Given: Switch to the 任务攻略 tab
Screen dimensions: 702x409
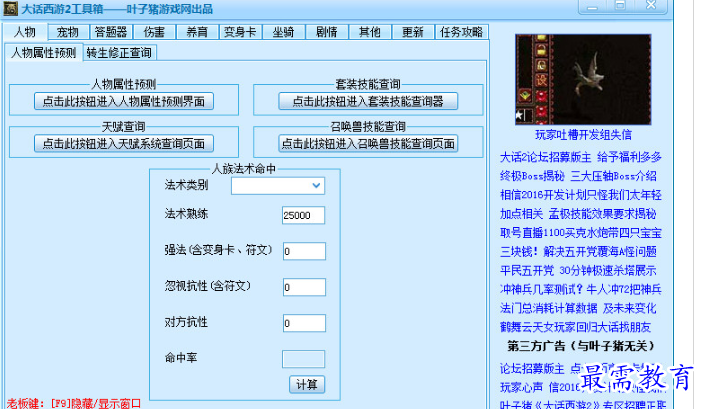Looking at the screenshot, I should pyautogui.click(x=462, y=32).
